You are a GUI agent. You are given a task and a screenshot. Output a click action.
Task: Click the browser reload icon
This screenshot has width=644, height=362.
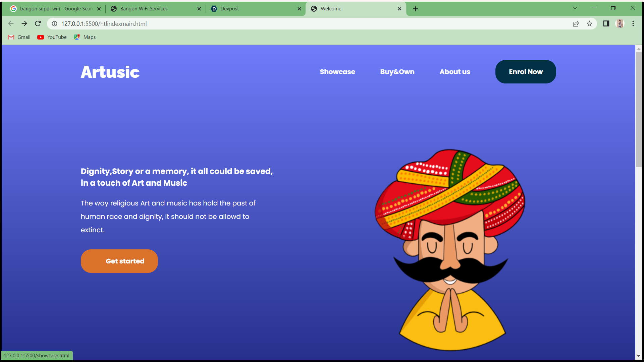point(38,23)
